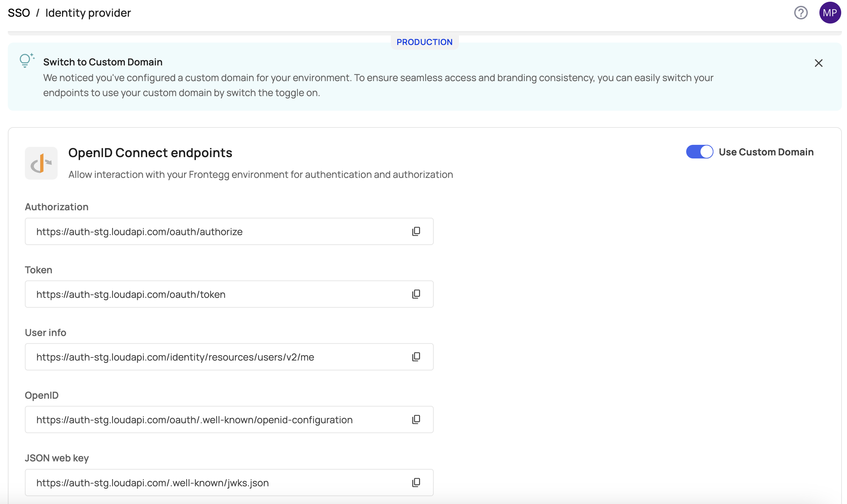Copy the JSON web key URL
847x504 pixels.
pos(416,483)
